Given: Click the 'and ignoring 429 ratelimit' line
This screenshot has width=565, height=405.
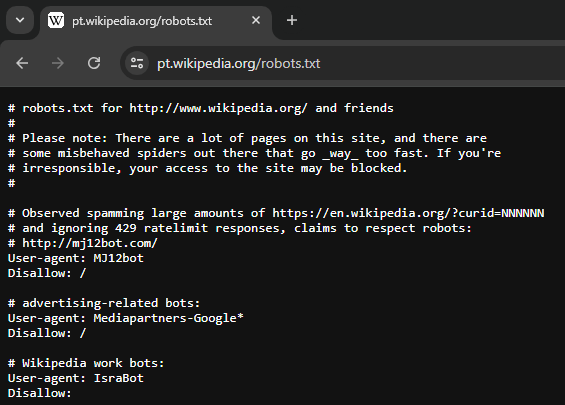Looking at the screenshot, I should tap(240, 228).
